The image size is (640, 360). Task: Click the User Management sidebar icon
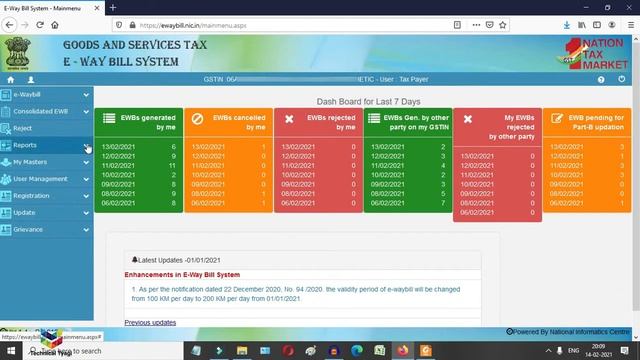click(x=6, y=179)
